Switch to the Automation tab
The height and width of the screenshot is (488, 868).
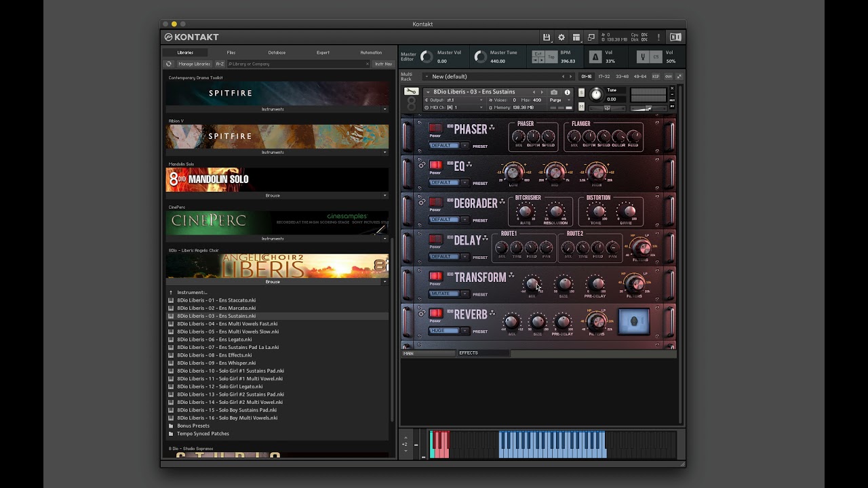click(x=371, y=52)
